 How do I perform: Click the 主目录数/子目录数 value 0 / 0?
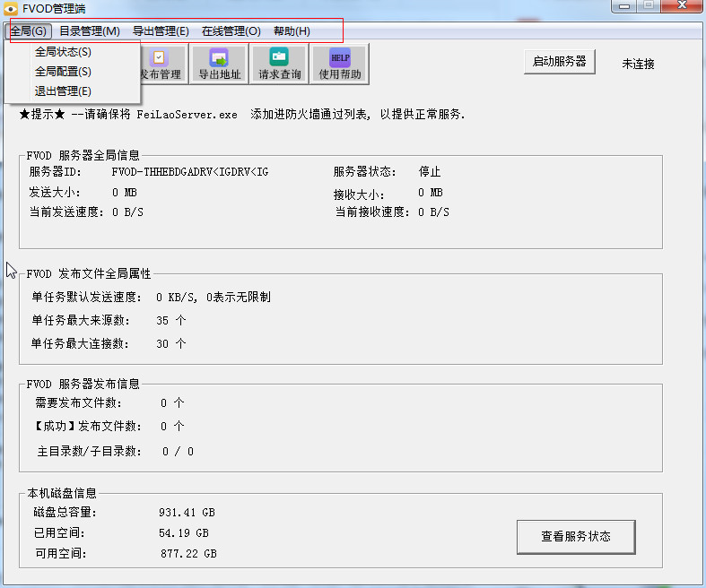point(178,452)
